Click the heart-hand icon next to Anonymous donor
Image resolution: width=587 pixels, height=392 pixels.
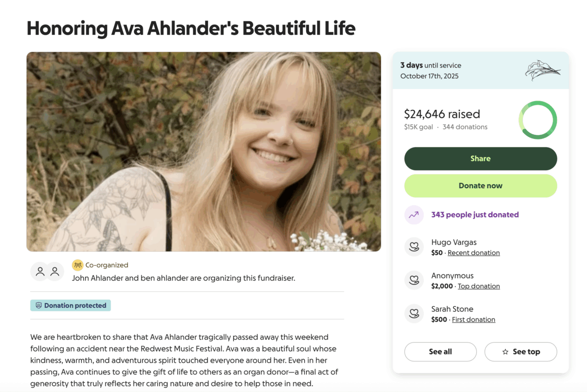[x=414, y=281]
